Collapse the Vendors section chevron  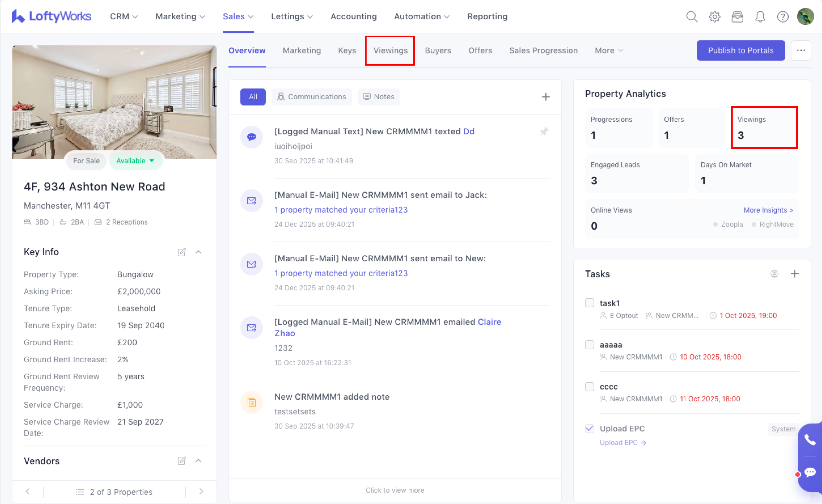tap(199, 461)
